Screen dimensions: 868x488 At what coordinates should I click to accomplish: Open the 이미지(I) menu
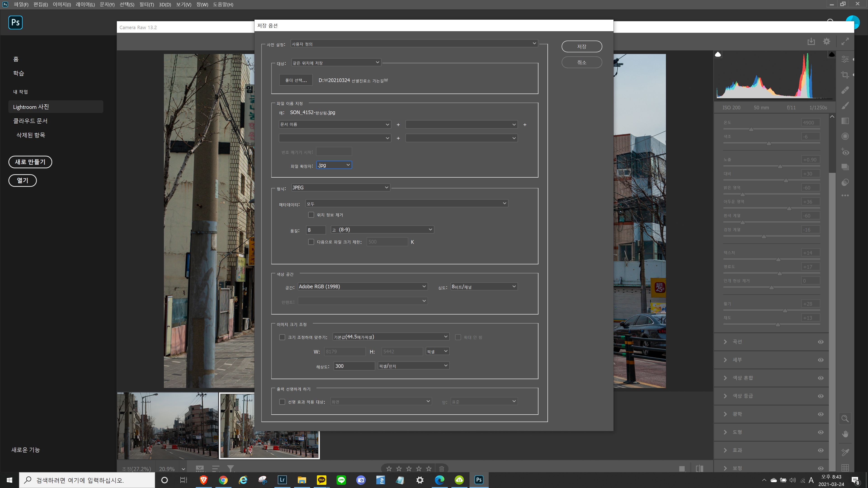[x=62, y=4]
